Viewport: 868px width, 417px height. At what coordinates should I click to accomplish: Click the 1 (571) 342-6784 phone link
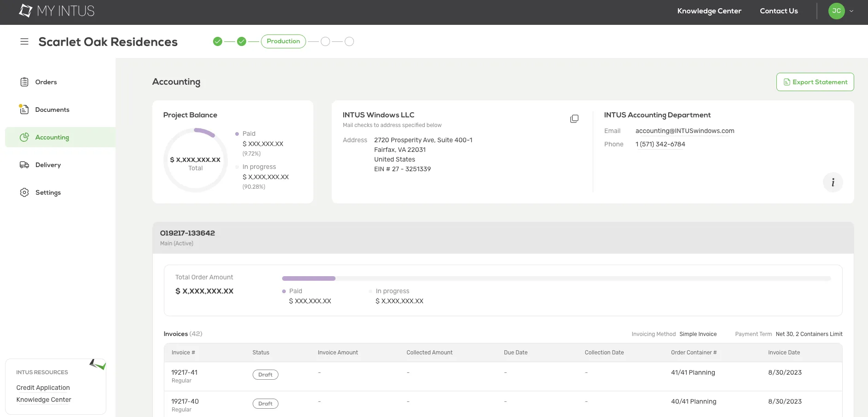pyautogui.click(x=660, y=144)
